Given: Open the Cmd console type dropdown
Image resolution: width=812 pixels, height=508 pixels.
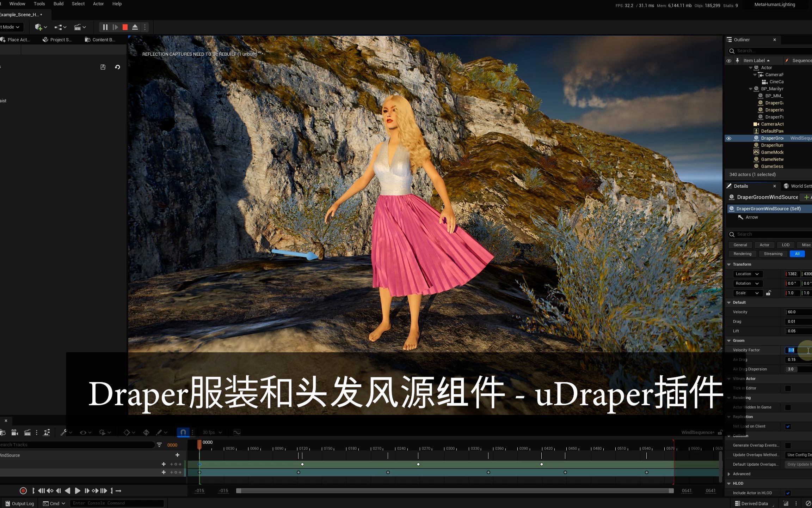Looking at the screenshot, I should [x=55, y=503].
